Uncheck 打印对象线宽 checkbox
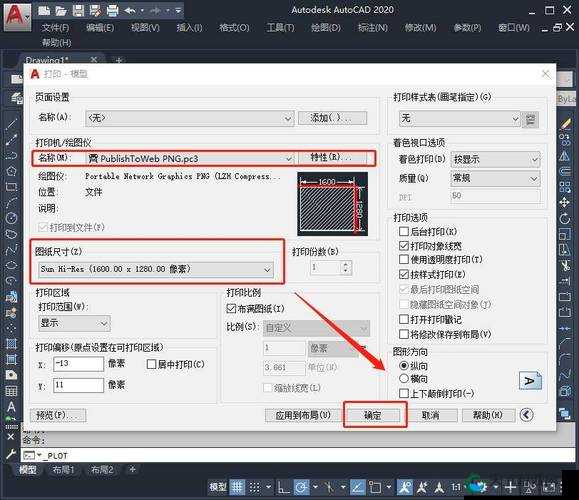579x500 pixels. [404, 246]
